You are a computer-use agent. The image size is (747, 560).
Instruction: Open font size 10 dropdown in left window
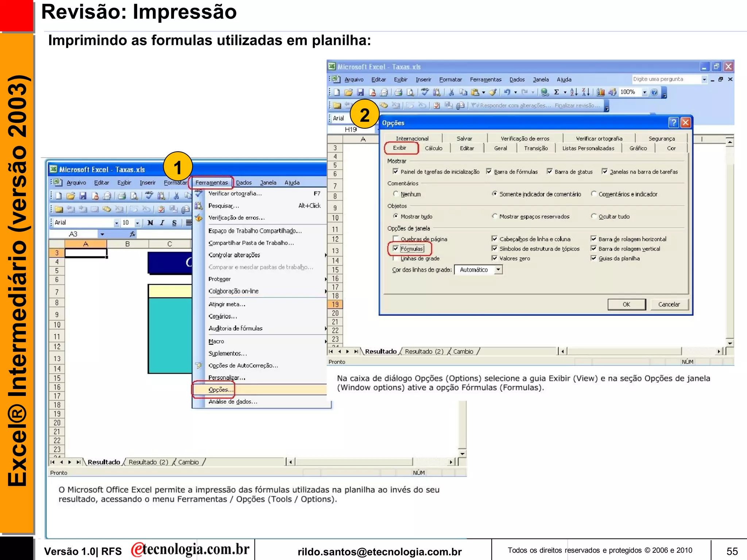click(x=137, y=223)
